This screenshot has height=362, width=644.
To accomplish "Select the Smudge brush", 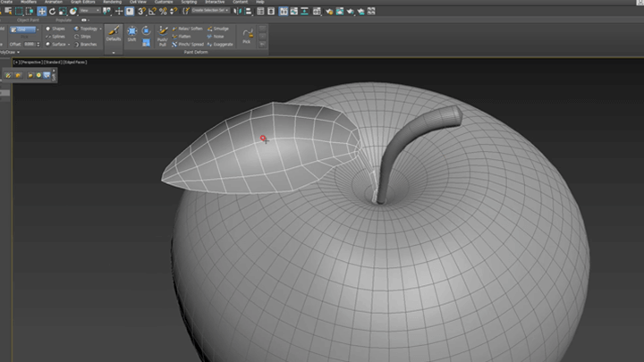I will [x=218, y=29].
